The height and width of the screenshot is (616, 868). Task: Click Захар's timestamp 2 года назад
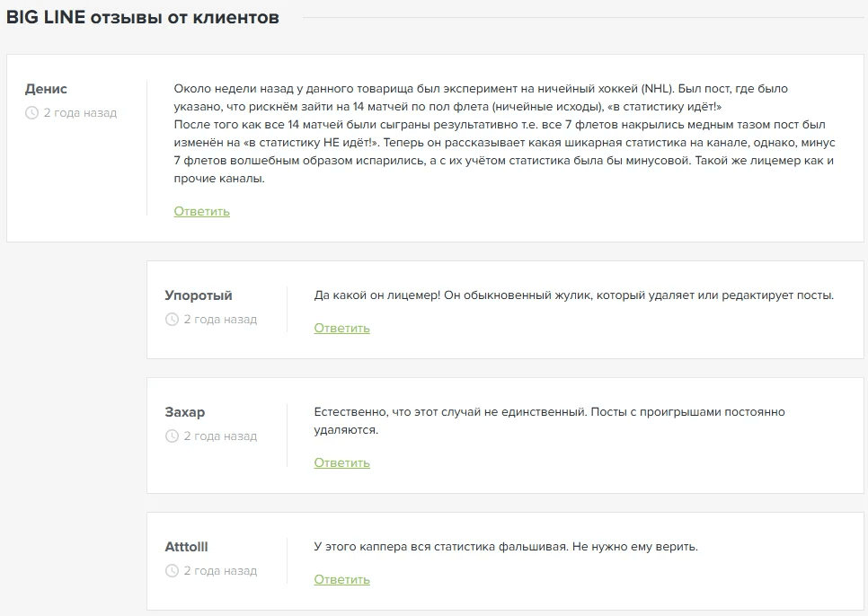coord(220,436)
